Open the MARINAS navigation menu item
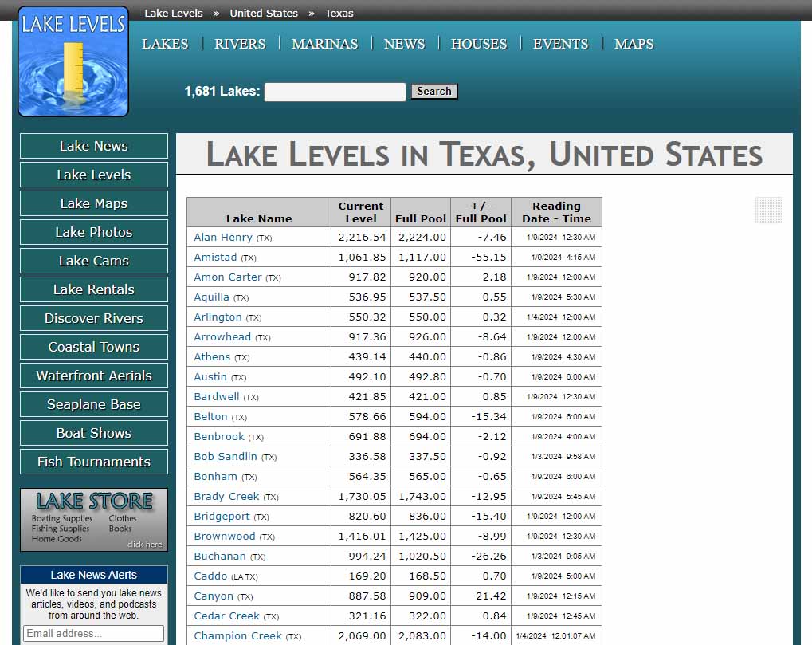The width and height of the screenshot is (812, 645). (324, 44)
